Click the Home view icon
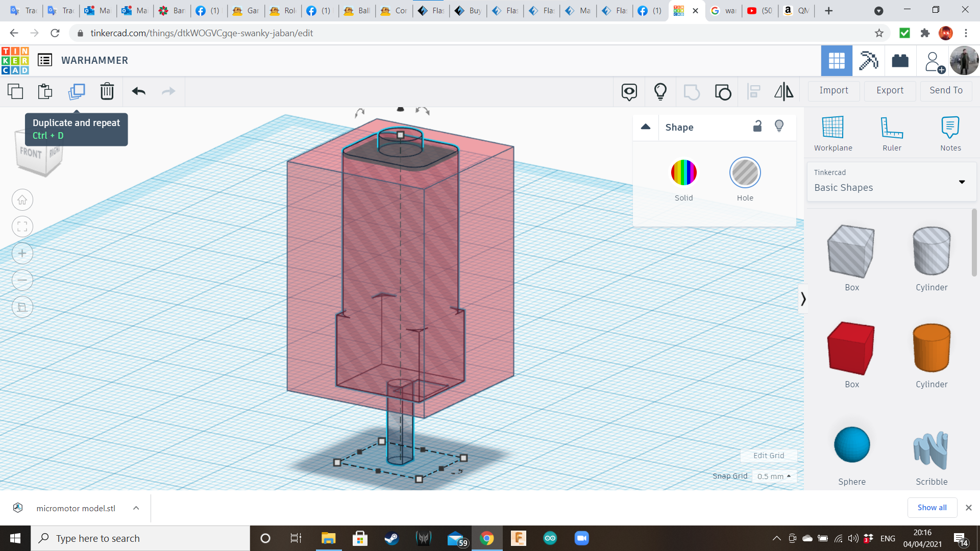The image size is (980, 551). 22,200
